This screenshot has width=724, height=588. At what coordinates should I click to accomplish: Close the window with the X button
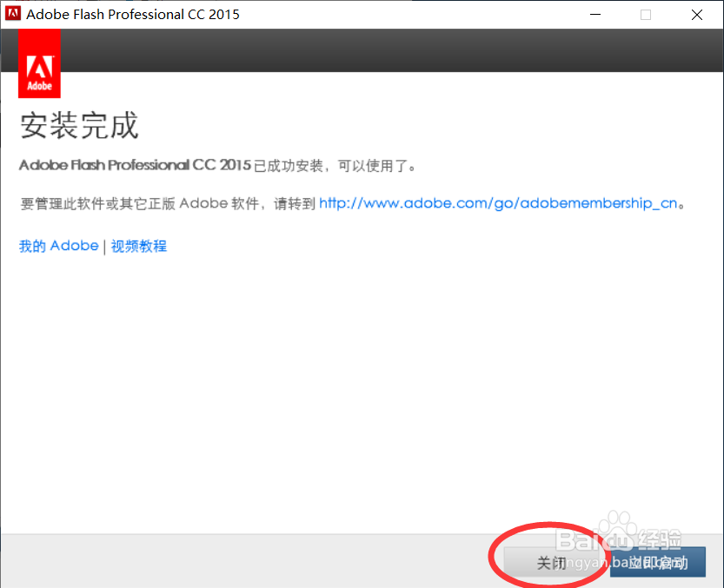pyautogui.click(x=697, y=14)
